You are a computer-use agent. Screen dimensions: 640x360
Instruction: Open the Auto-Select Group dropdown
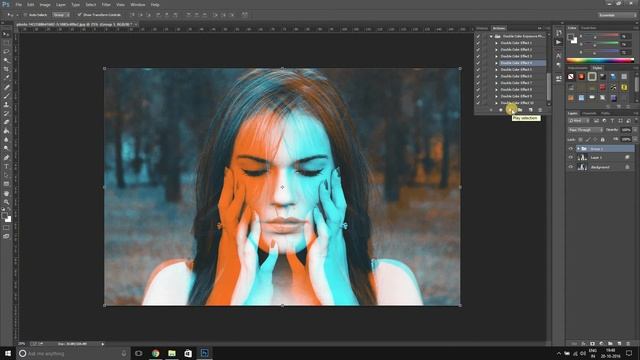point(61,15)
